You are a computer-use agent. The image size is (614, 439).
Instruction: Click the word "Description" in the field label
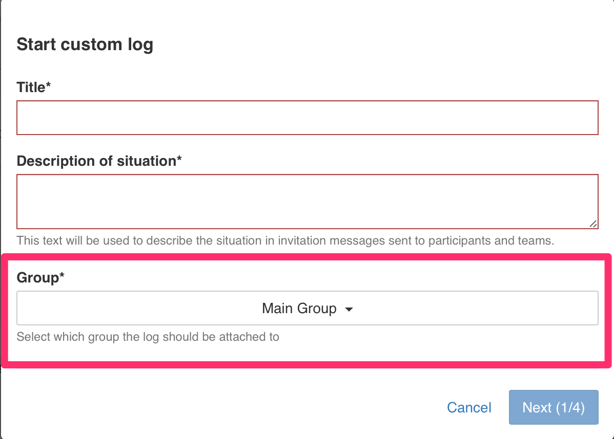click(58, 161)
